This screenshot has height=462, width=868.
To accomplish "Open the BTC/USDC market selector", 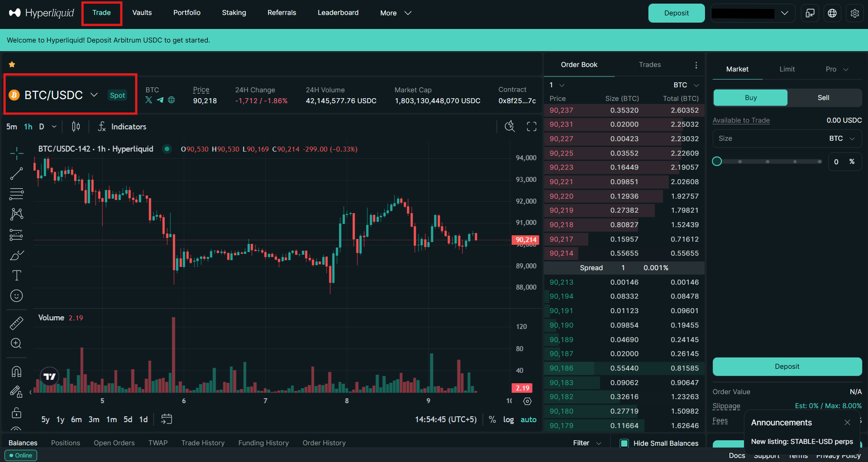I will [54, 95].
